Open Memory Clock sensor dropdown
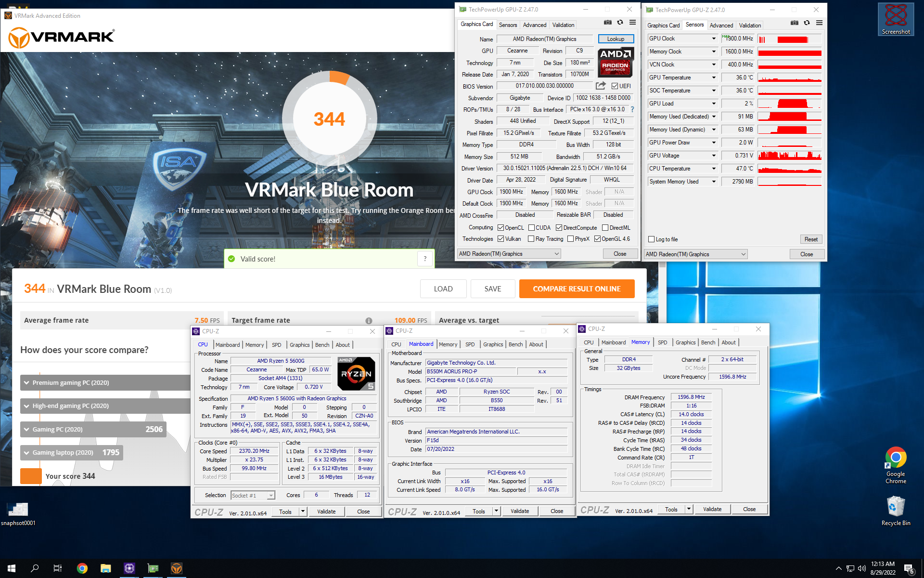 click(714, 52)
